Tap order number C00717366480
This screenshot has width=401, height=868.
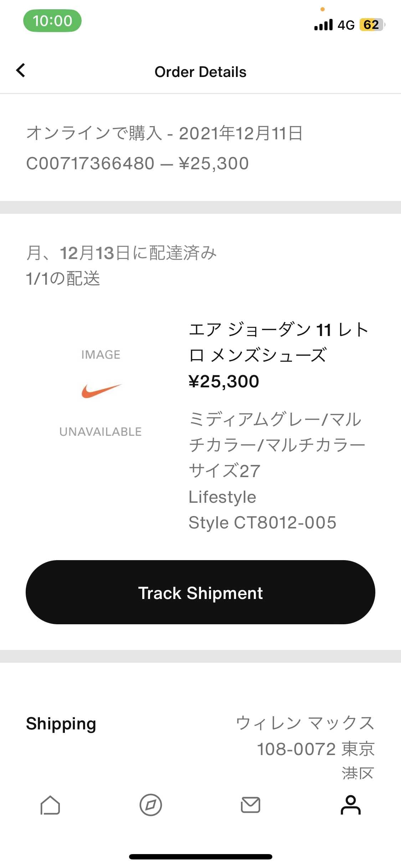click(x=91, y=164)
